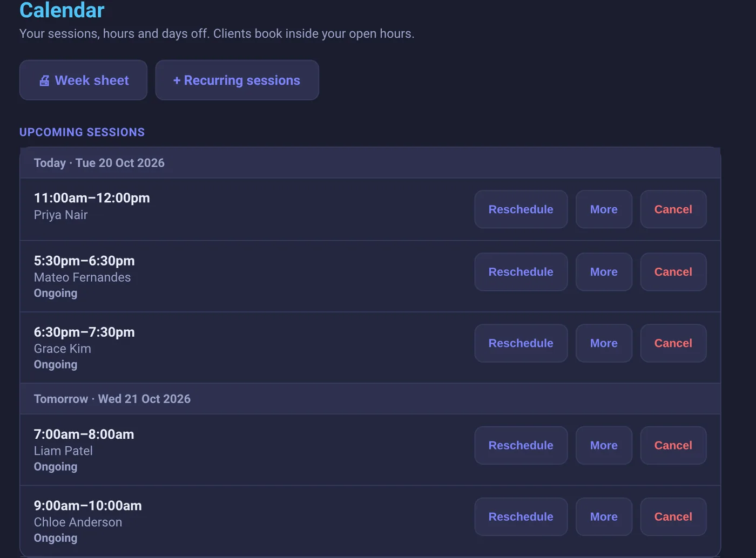Screen dimensions: 756x558
Task: Click the client name Chloe Anderson
Action: 78,522
